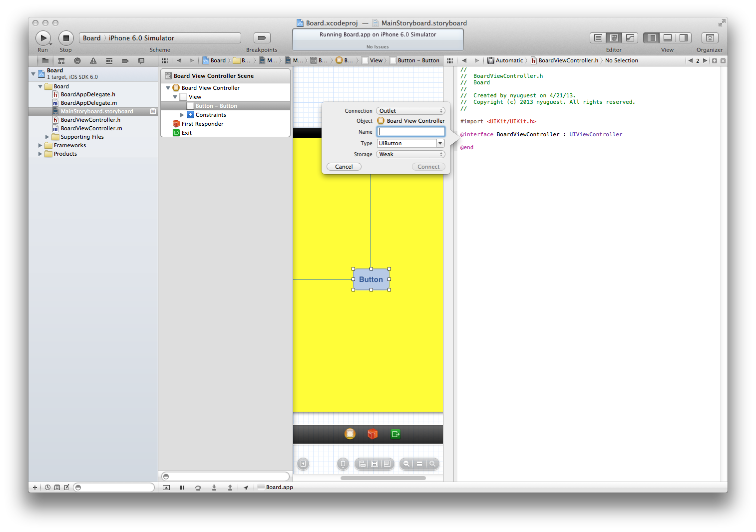Hide the Navigator pane

[x=651, y=38]
